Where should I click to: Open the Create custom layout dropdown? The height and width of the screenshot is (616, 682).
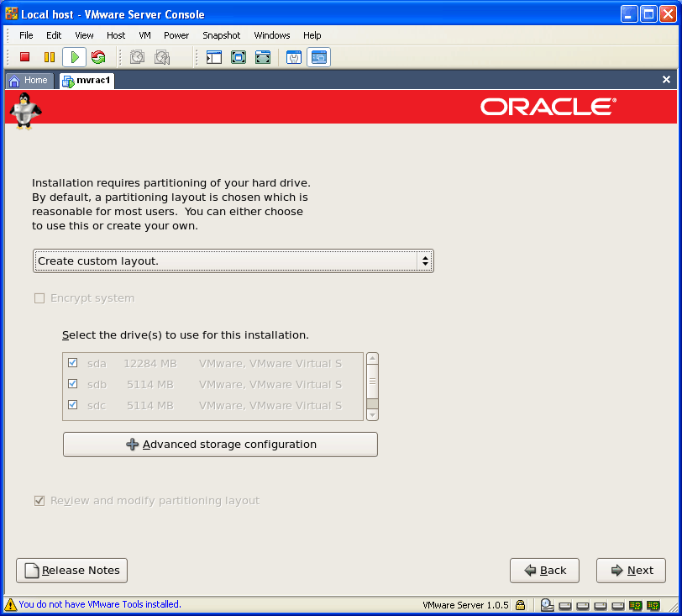pyautogui.click(x=233, y=261)
